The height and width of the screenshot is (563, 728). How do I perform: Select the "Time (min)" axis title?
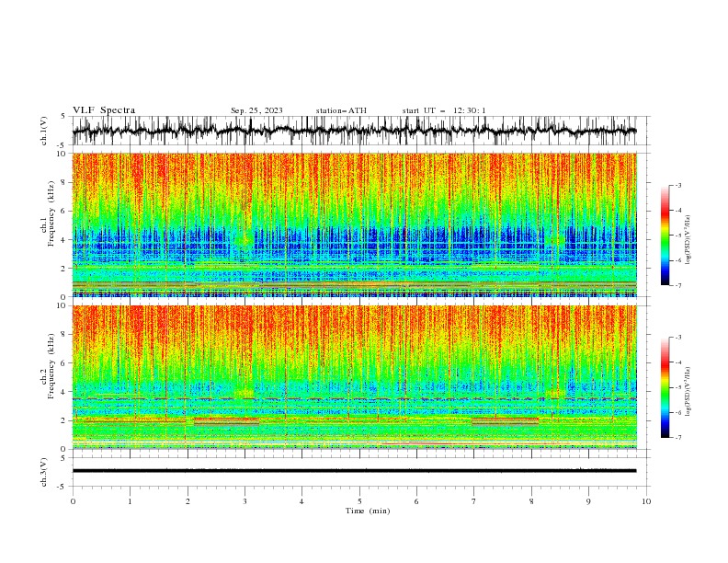[x=368, y=511]
